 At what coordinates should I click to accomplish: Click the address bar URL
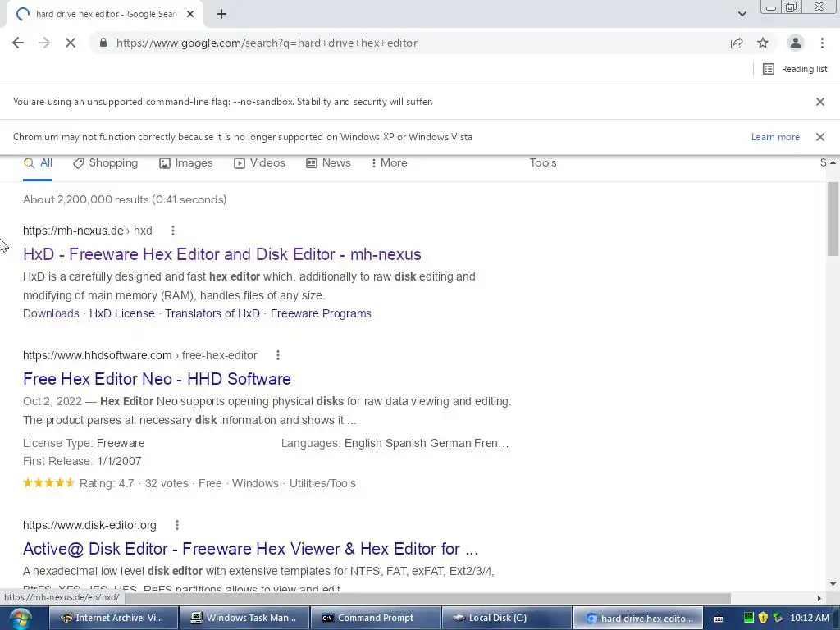267,43
